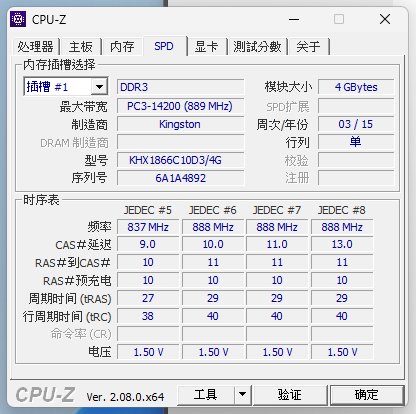This screenshot has height=414, width=416.
Task: Select the PC3-14200 (889 MHz) bandwidth value
Action: (180, 106)
